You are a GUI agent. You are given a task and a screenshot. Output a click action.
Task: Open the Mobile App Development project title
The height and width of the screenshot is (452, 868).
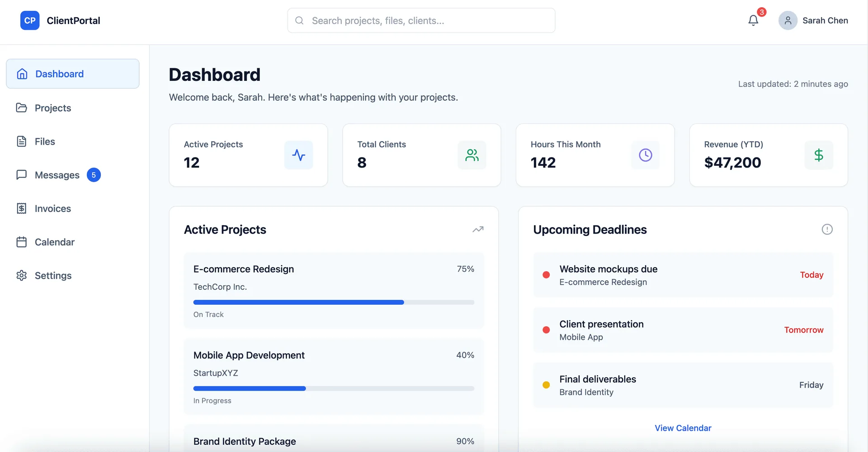pos(249,355)
